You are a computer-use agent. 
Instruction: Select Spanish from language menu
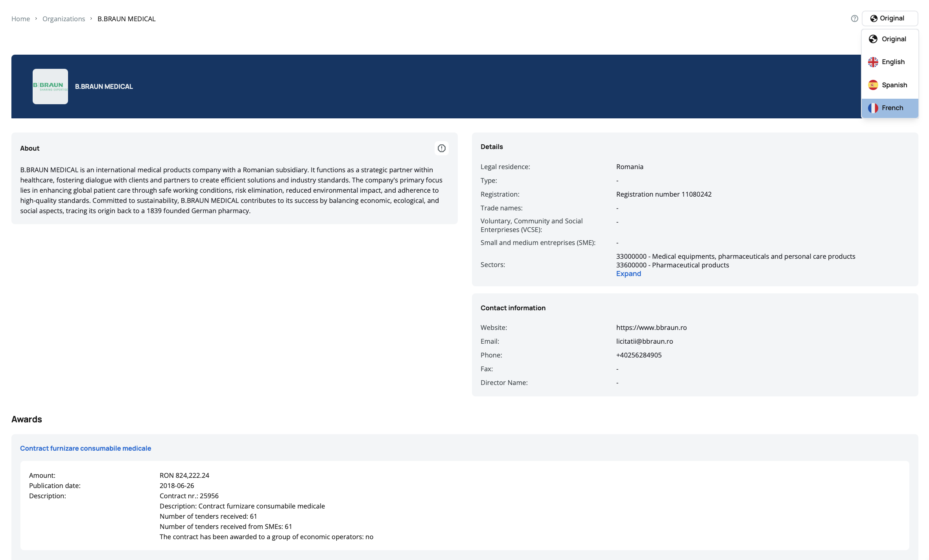pos(894,85)
